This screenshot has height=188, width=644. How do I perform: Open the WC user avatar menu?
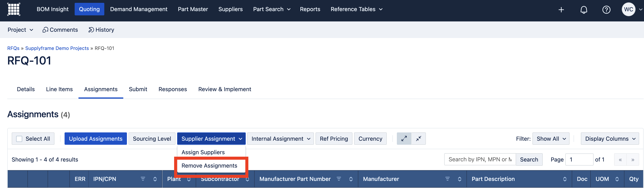pos(628,10)
